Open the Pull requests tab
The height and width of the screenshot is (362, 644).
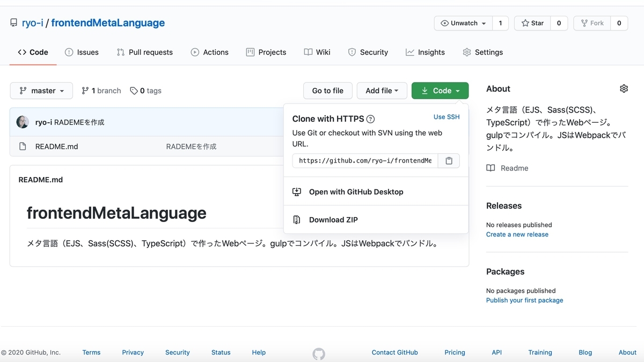[x=144, y=52]
